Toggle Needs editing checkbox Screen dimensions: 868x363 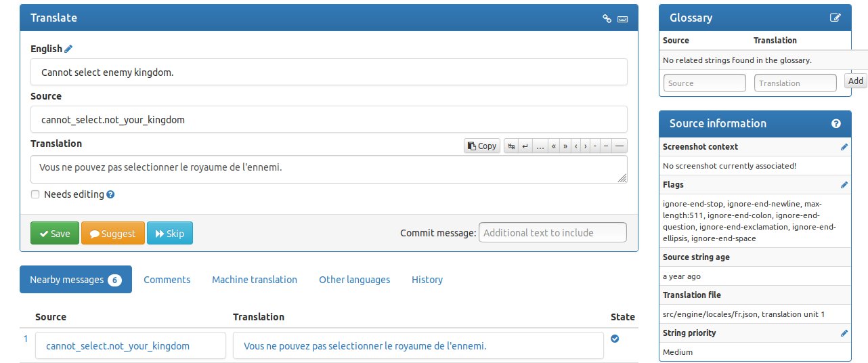click(35, 194)
